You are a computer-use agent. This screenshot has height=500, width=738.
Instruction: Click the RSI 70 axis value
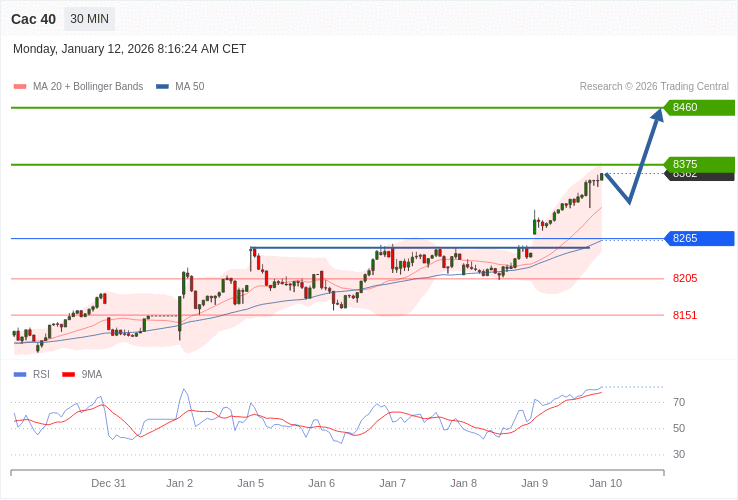coord(679,402)
